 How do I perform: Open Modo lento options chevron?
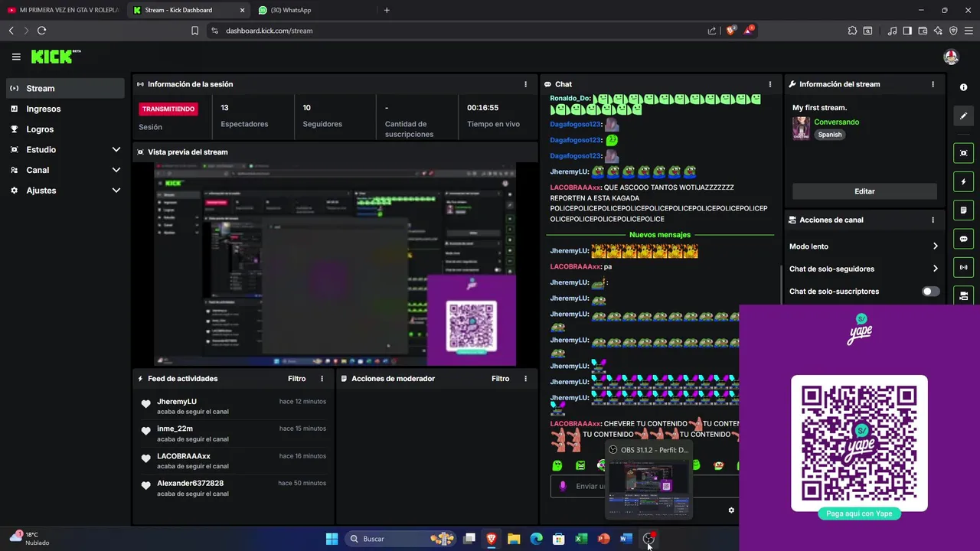935,246
